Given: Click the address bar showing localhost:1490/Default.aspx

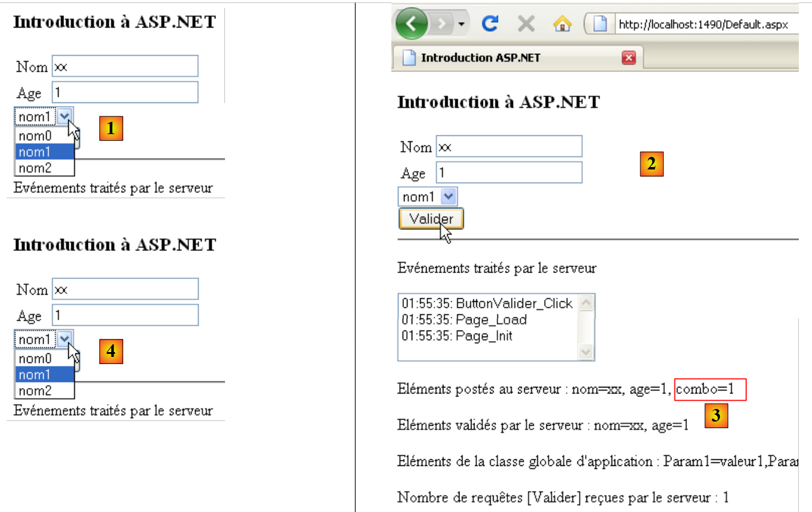Looking at the screenshot, I should point(703,25).
